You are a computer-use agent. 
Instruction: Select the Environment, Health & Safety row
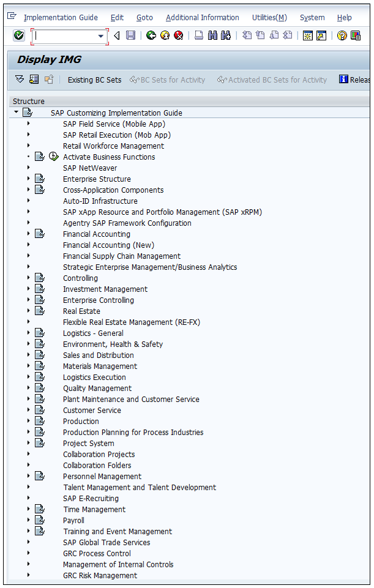(x=113, y=344)
